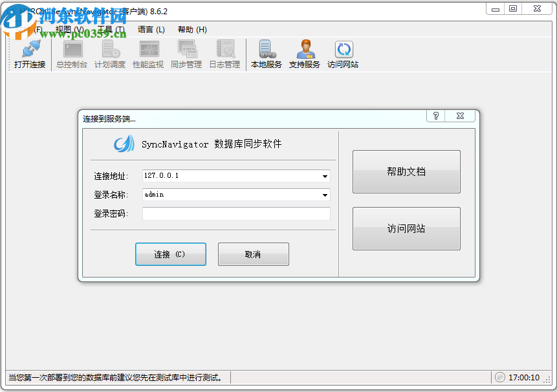This screenshot has height=392, width=557.
Task: Click the status bar clock showing 17:00:10
Action: click(x=525, y=377)
